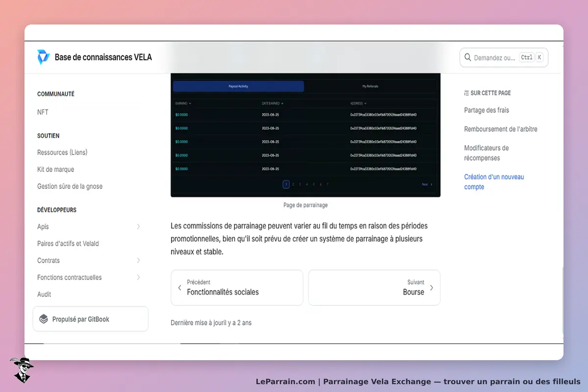Click the GitBook logo icon
This screenshot has width=588, height=392.
(44, 319)
